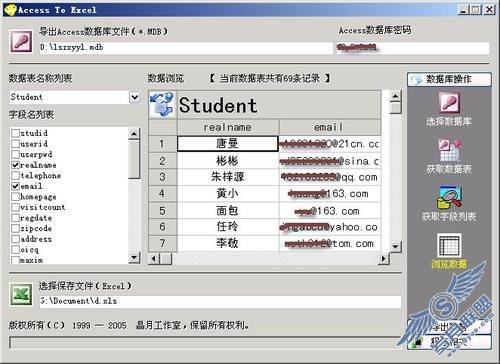Uncheck the realname field checkbox
500x364 pixels.
point(15,165)
